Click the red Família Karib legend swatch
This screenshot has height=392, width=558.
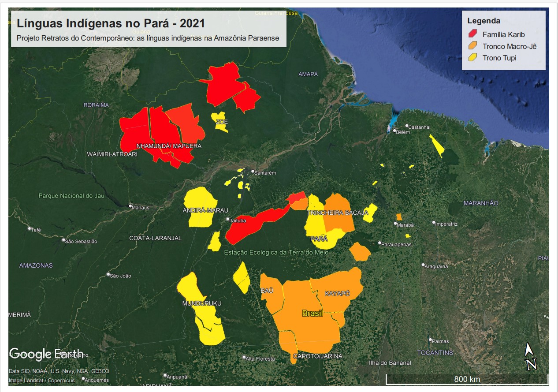pos(473,34)
